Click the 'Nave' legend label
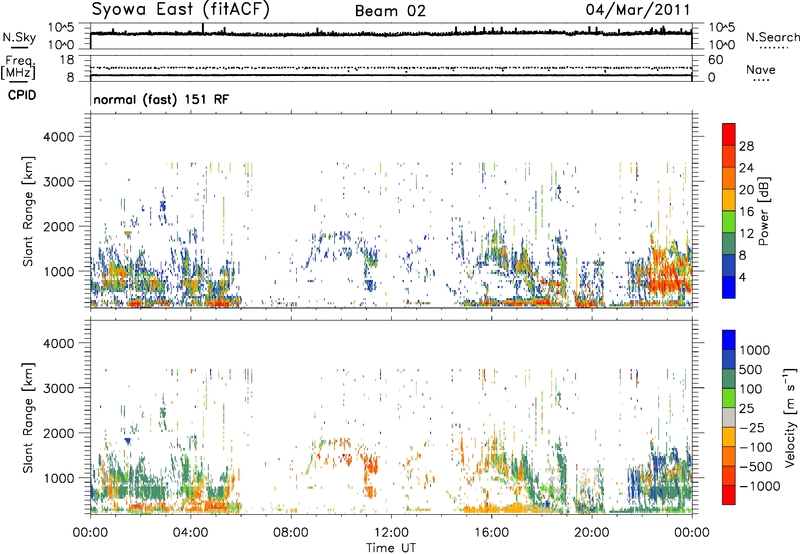Viewport: 800px width, 554px height. (761, 69)
